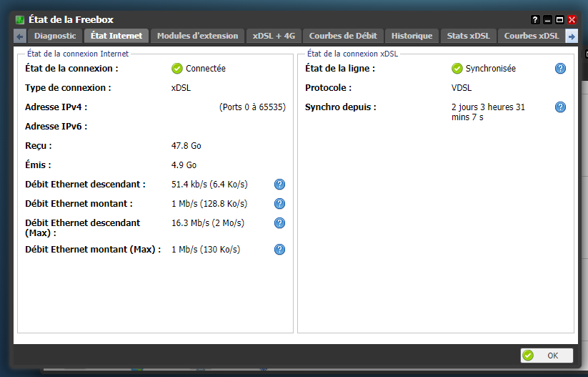The width and height of the screenshot is (588, 377).
Task: Click the 'État de la Freebox' title bar text
Action: pyautogui.click(x=71, y=19)
